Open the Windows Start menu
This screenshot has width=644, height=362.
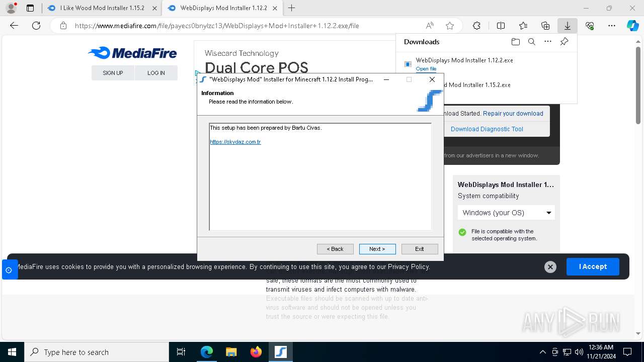tap(12, 352)
